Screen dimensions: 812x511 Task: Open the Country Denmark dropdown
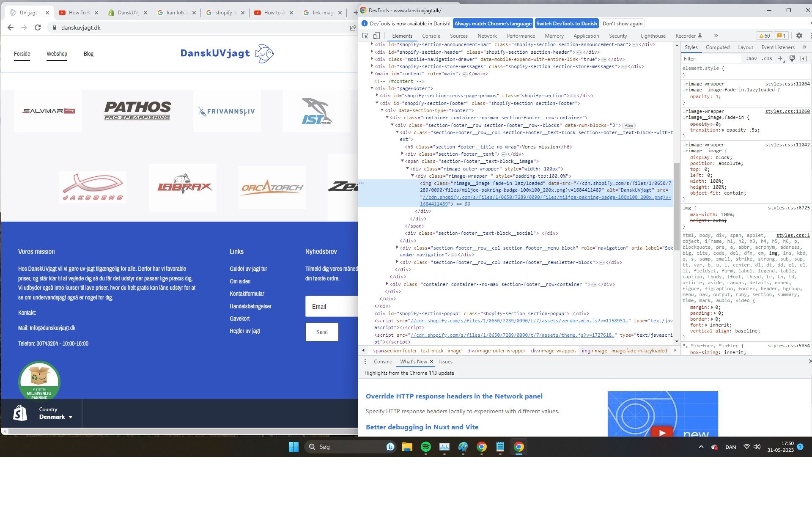[55, 413]
